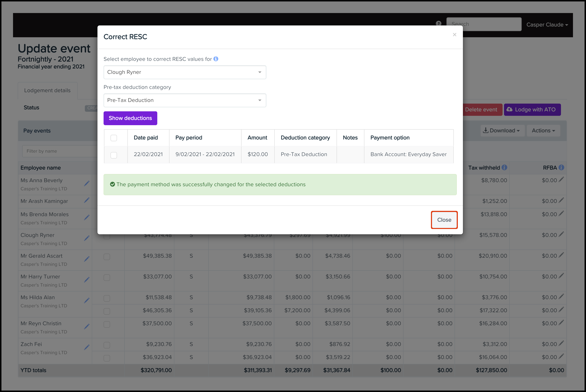Edit RFBA value for Mr Gerald Ascart
This screenshot has width=586, height=392.
tap(561, 255)
